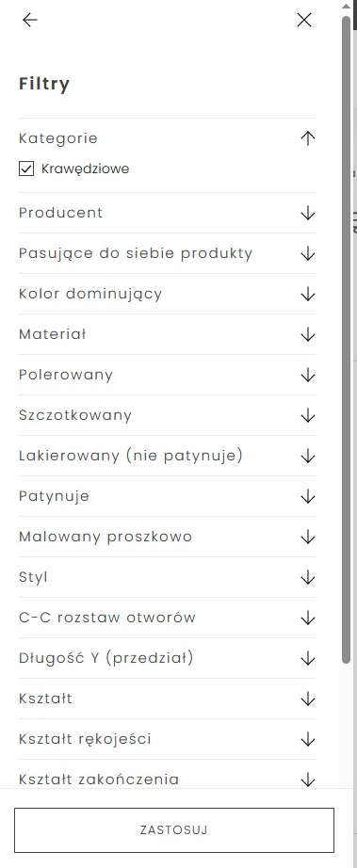Expand the Producent filter

[167, 213]
